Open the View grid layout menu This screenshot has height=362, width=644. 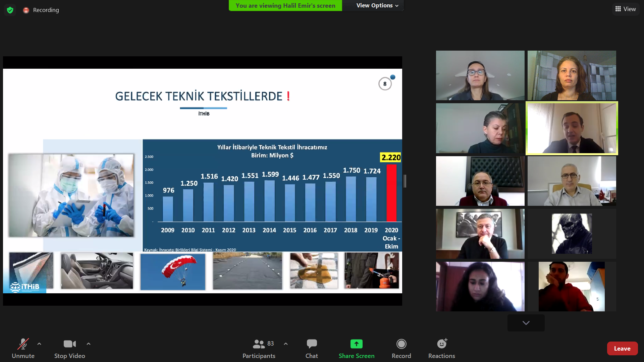point(626,9)
